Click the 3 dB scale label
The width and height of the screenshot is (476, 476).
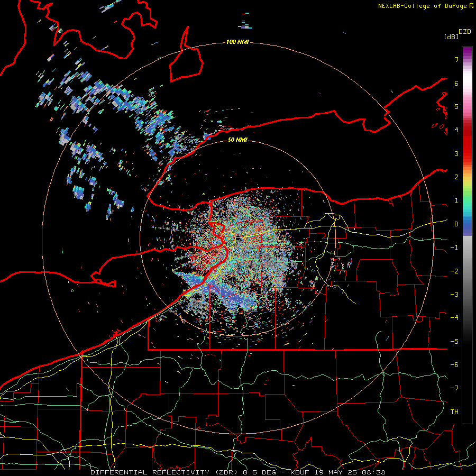point(456,153)
